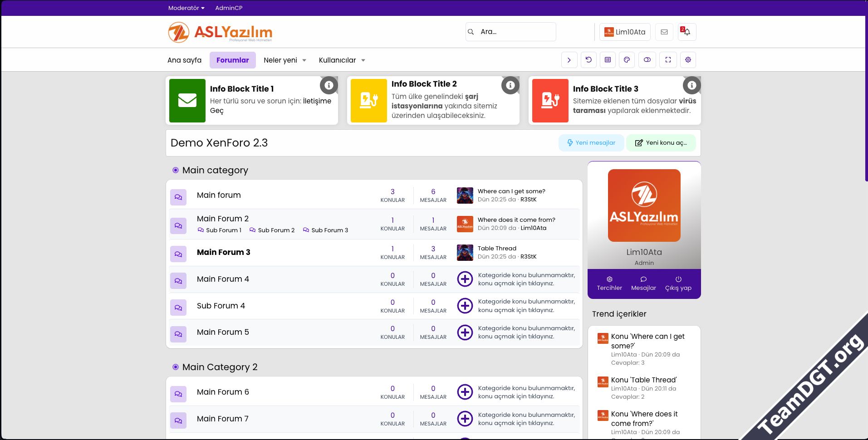Click the Yeni konu aç button
The image size is (868, 440).
coord(661,143)
